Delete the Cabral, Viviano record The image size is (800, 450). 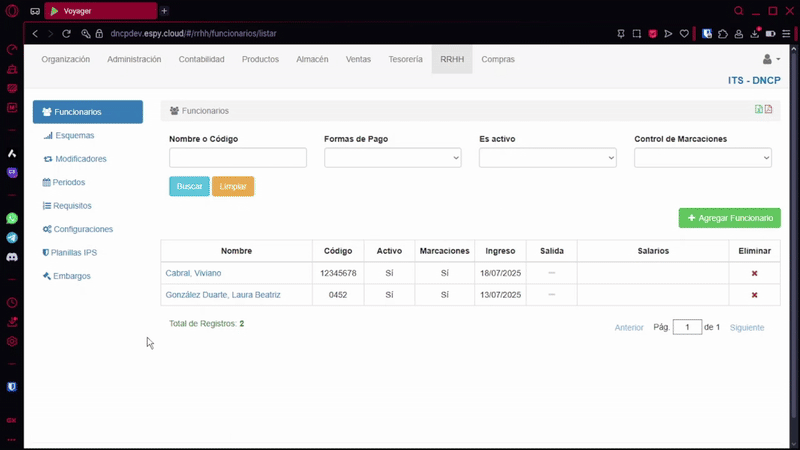754,273
